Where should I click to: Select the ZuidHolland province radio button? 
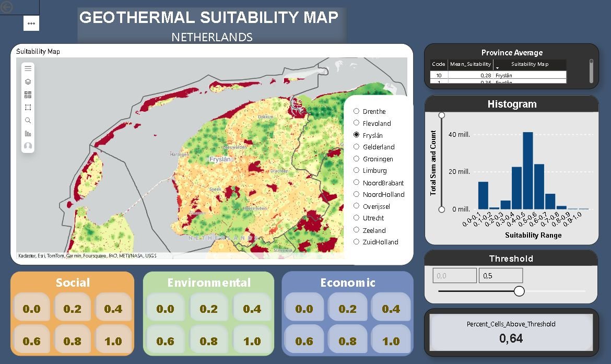click(x=357, y=242)
